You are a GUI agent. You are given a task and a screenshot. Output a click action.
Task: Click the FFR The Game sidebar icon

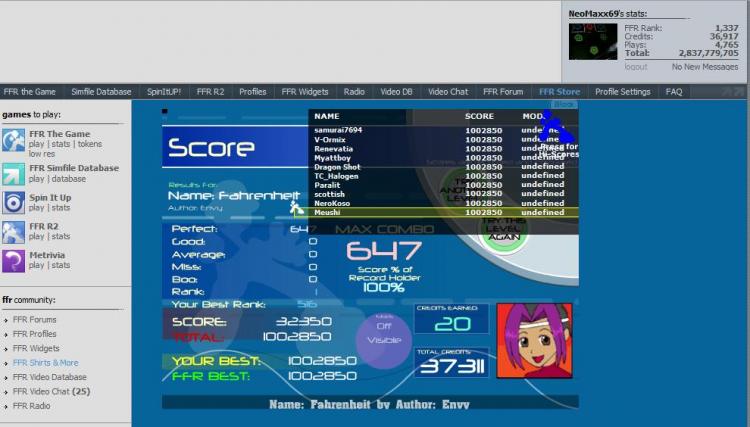point(13,140)
